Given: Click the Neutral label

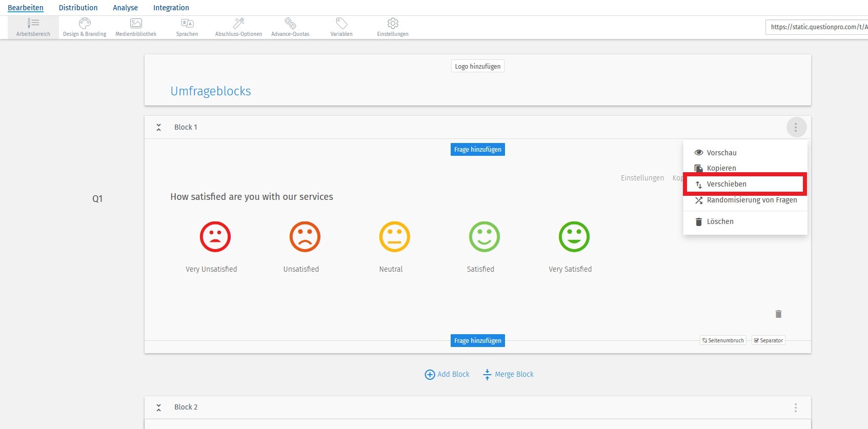Looking at the screenshot, I should pos(391,269).
